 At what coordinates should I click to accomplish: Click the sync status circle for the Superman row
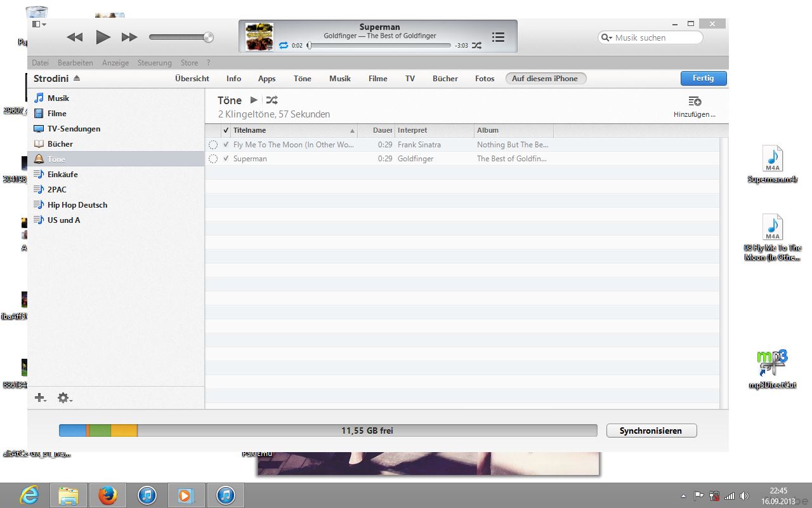pyautogui.click(x=213, y=159)
